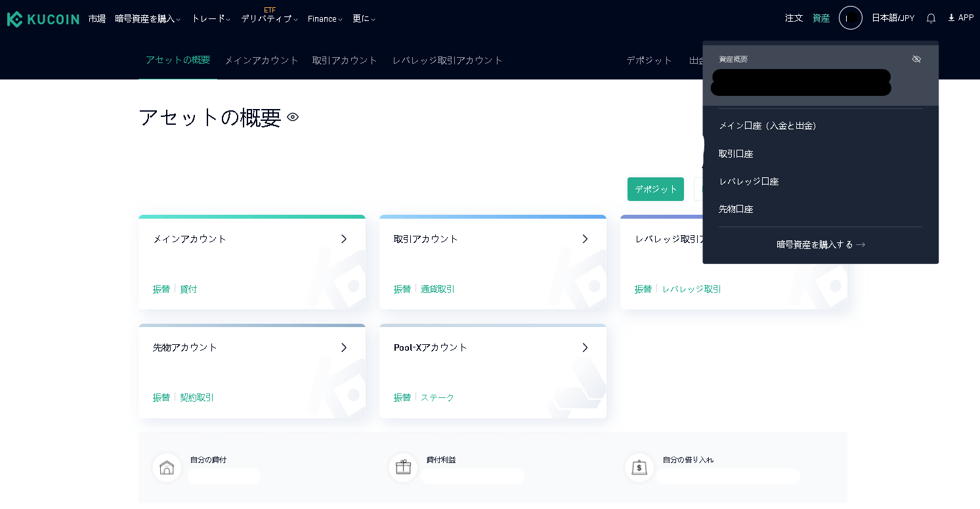Click 振替 in 取引アカウント card
980x509 pixels.
click(402, 289)
